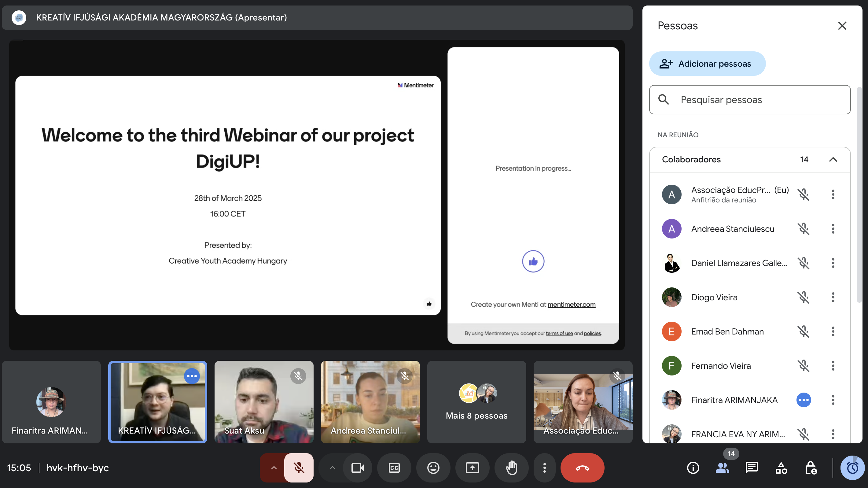Viewport: 868px width, 488px height.
Task: Open more options for Associação EducPr host
Action: tap(833, 194)
